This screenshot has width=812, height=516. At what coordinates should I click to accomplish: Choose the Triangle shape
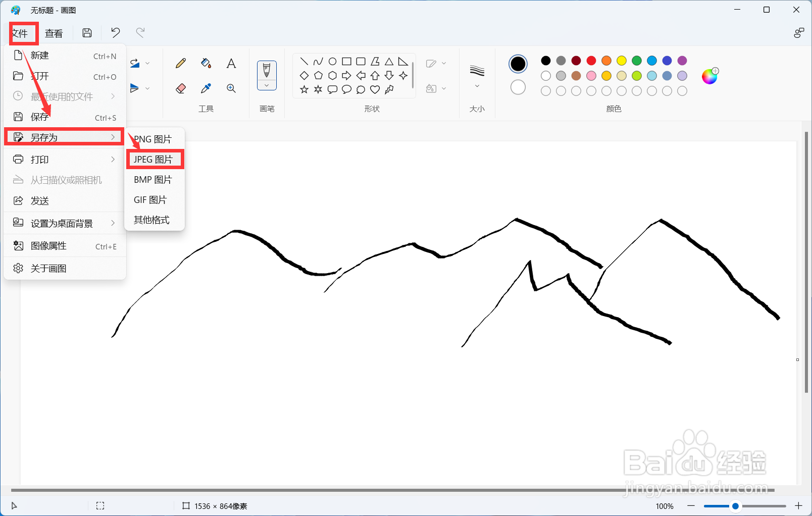(x=389, y=62)
